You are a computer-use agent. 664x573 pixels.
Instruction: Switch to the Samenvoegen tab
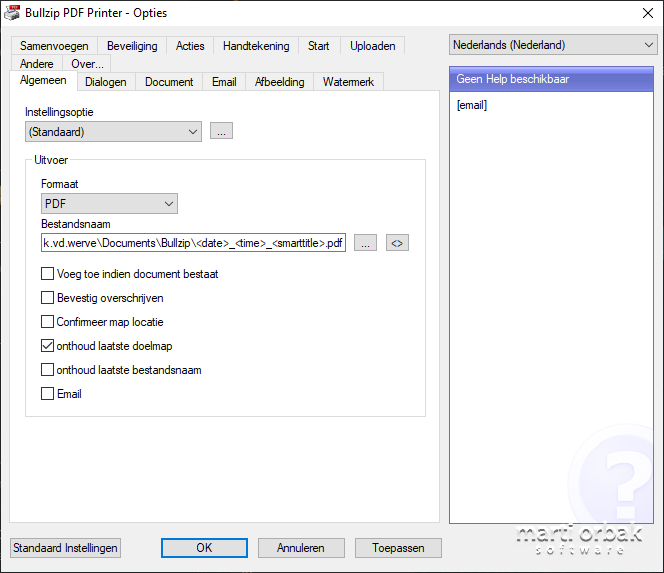tap(54, 46)
